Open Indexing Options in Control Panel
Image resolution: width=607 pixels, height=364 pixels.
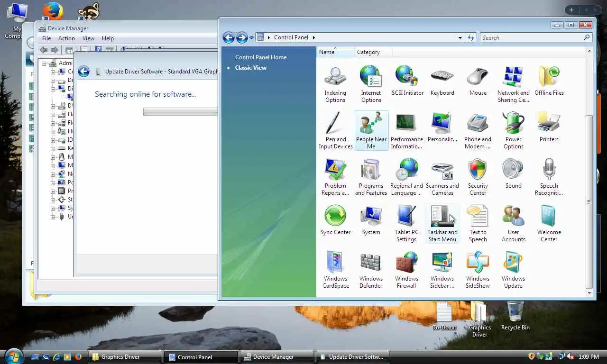(335, 84)
